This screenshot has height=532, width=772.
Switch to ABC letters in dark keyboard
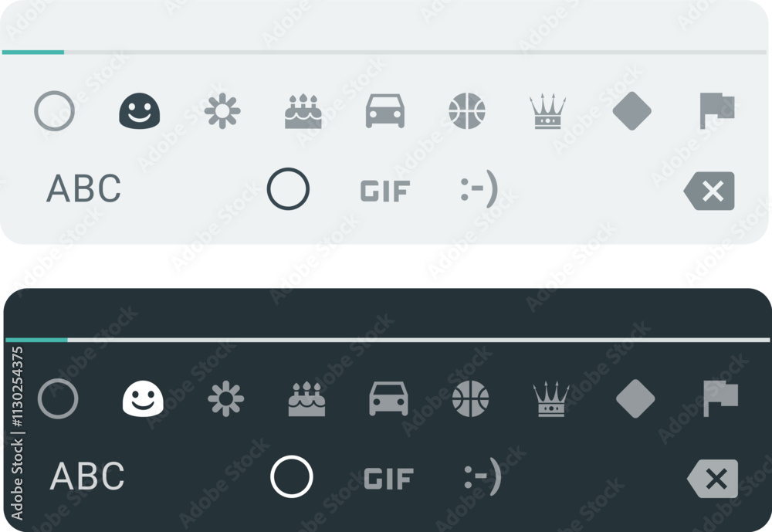pos(87,476)
